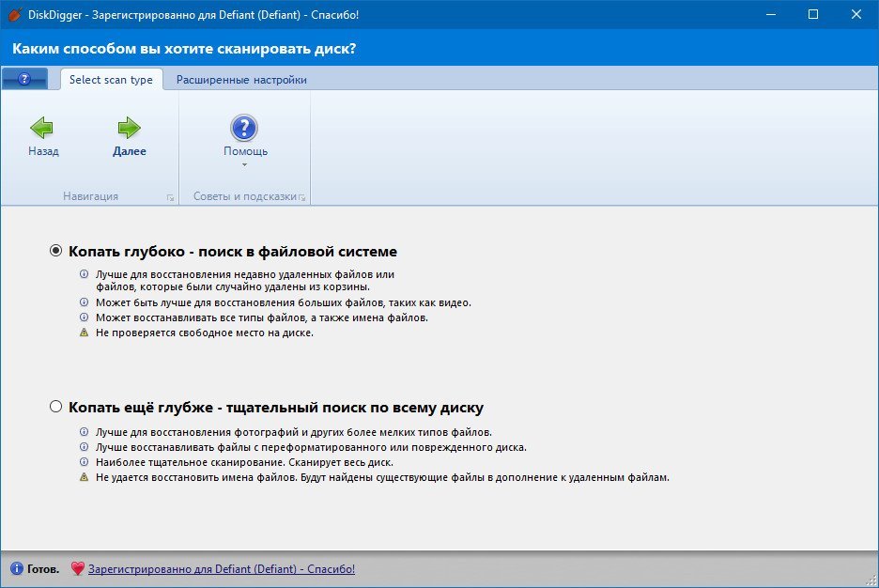
Task: Click the DiskDigger title bar app icon
Action: 15,15
